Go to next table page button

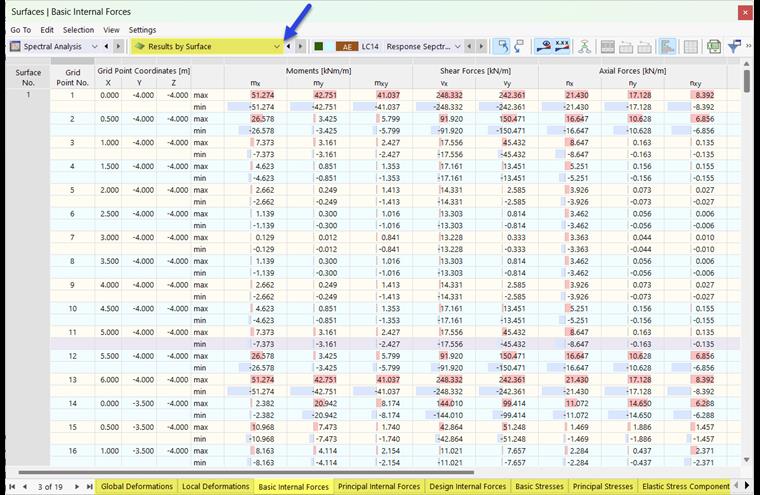[77, 486]
